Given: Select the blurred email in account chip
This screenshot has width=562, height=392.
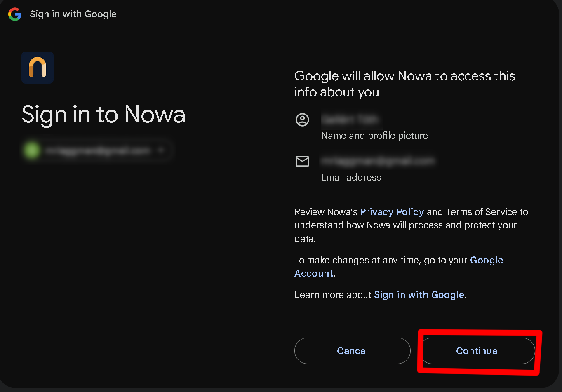Looking at the screenshot, I should [98, 151].
